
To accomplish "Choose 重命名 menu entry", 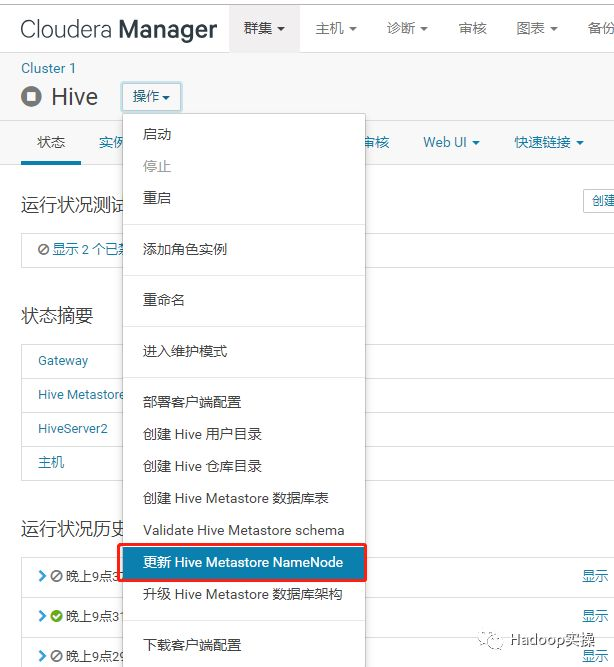I will pyautogui.click(x=244, y=300).
